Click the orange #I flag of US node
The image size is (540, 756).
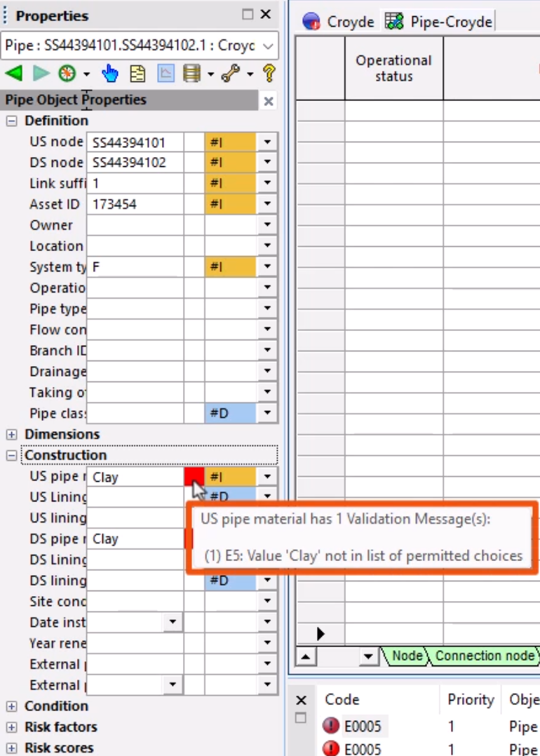point(231,142)
